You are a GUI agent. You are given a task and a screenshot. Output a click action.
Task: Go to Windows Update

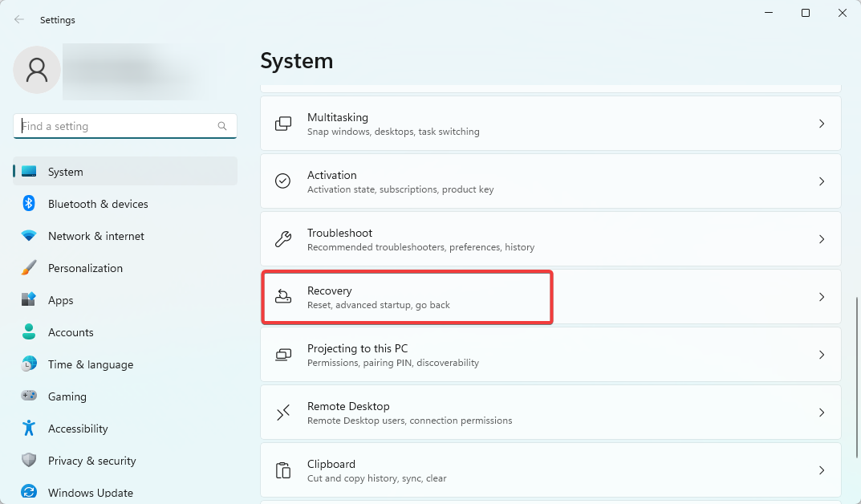point(125,493)
